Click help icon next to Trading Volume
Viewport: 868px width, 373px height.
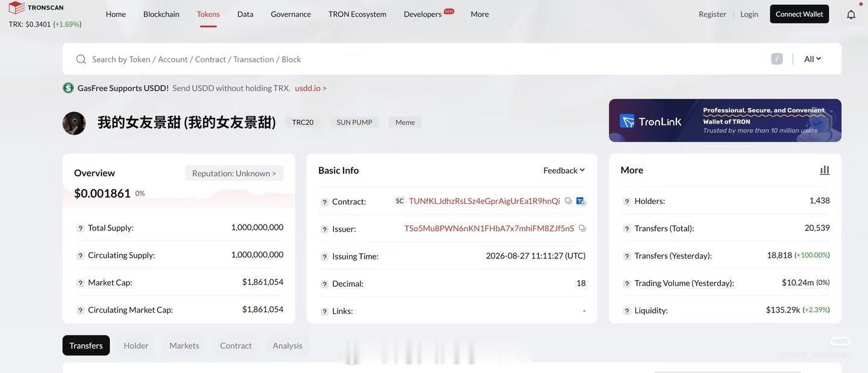(627, 283)
